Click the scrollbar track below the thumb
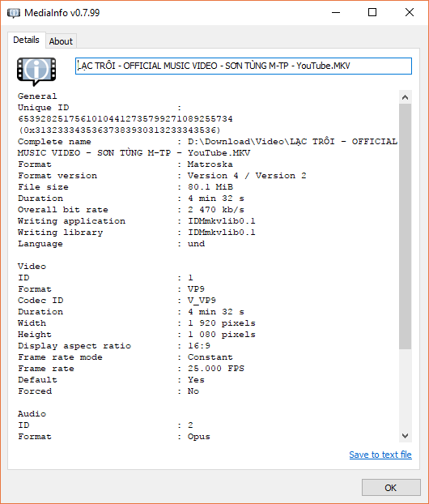Image resolution: width=429 pixels, height=504 pixels. 405,389
